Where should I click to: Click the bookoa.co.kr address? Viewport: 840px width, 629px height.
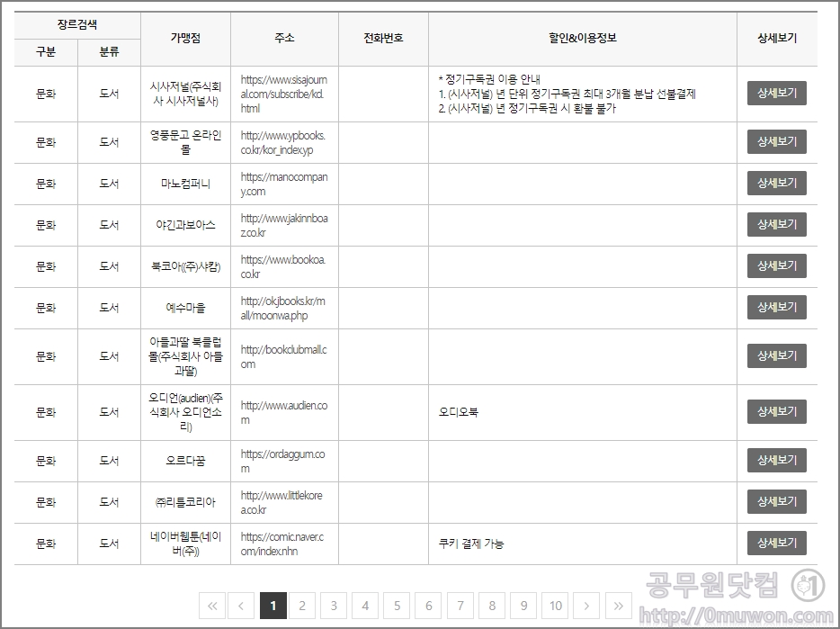[x=283, y=266]
